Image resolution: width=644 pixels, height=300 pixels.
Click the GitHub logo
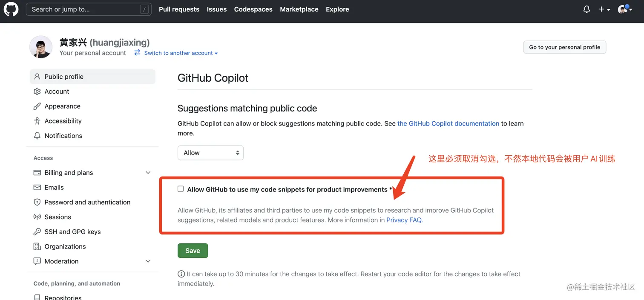click(11, 9)
